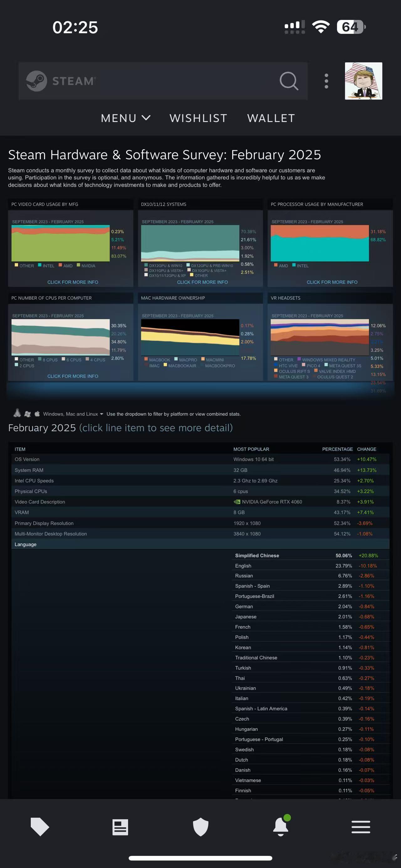Open the Store tag tab icon
This screenshot has height=868, width=401.
pos(40,827)
